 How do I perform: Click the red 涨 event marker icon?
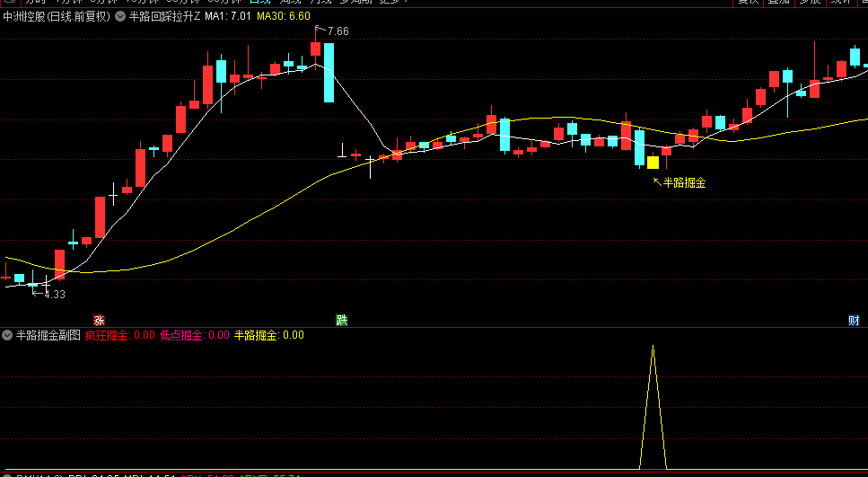coord(99,320)
